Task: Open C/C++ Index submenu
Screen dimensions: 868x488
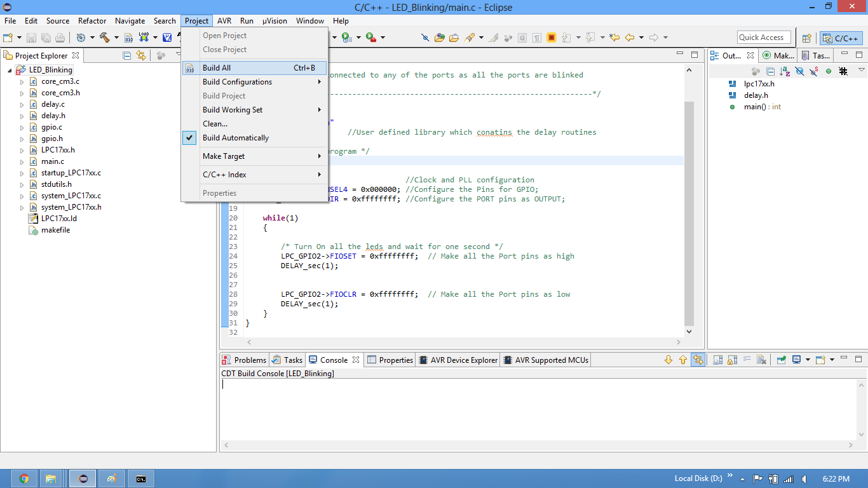Action: tap(254, 175)
